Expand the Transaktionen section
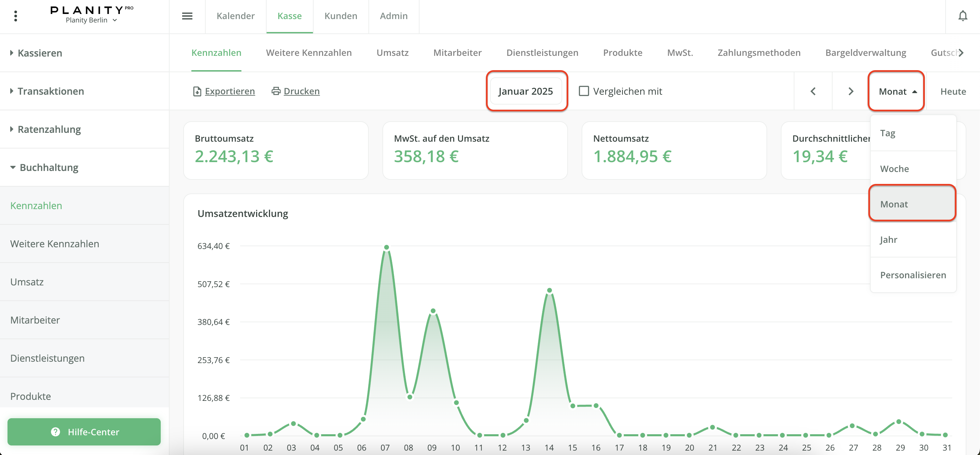Screen dimensions: 980x455 tap(84, 91)
